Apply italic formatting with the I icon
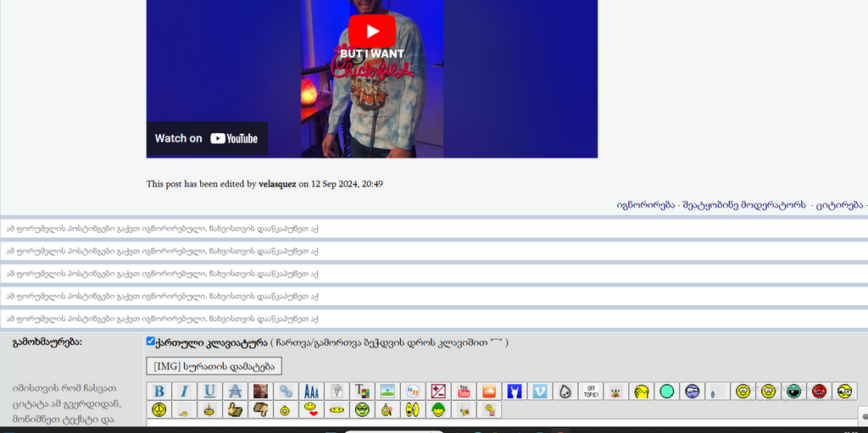Screen dimensions: 868x433 [184, 391]
